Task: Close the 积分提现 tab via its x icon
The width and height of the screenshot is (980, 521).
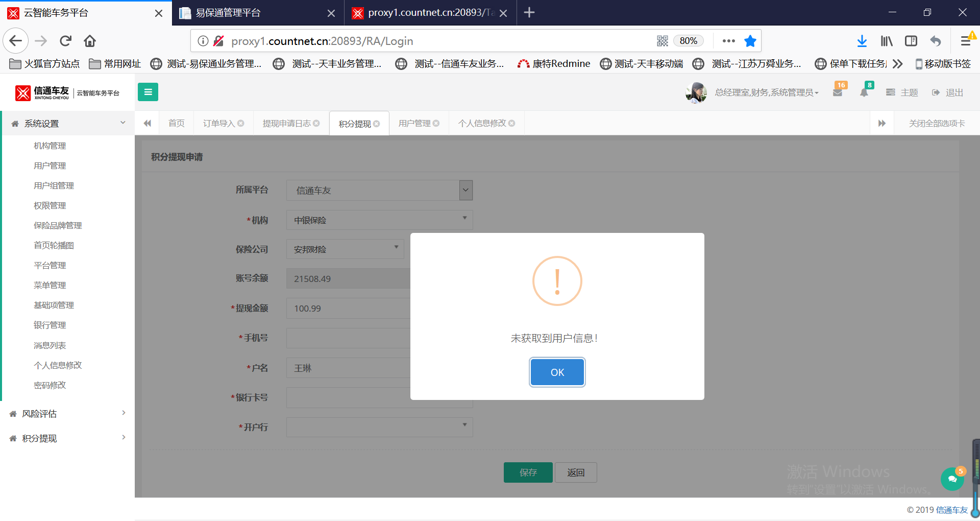Action: click(x=377, y=124)
